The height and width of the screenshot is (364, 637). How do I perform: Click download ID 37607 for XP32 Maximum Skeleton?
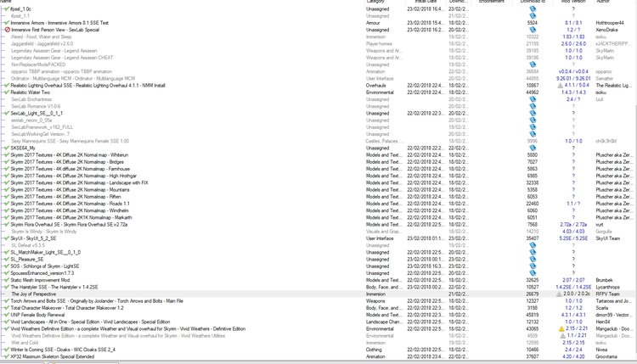(x=532, y=356)
